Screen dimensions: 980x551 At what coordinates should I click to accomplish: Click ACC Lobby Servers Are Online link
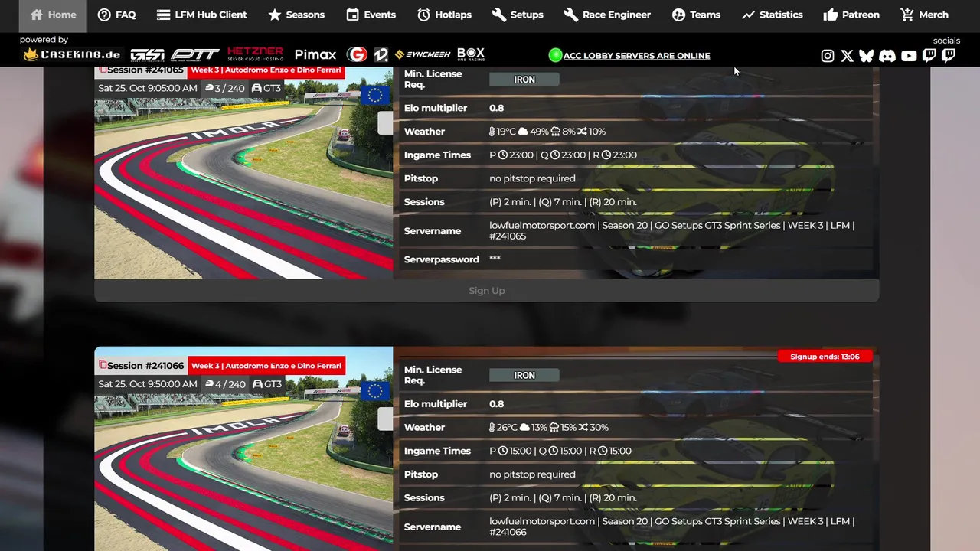coord(636,55)
